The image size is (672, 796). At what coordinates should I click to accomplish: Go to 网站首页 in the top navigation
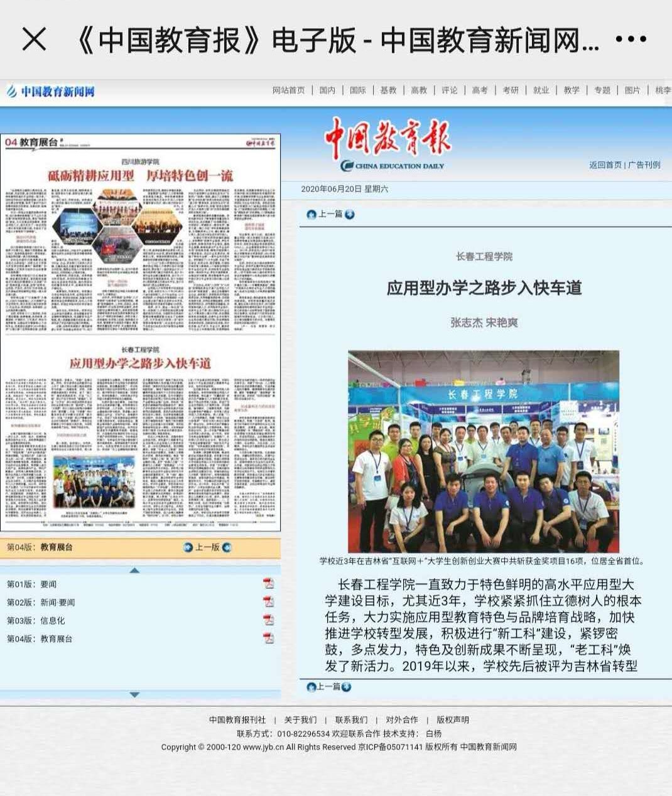tap(288, 90)
